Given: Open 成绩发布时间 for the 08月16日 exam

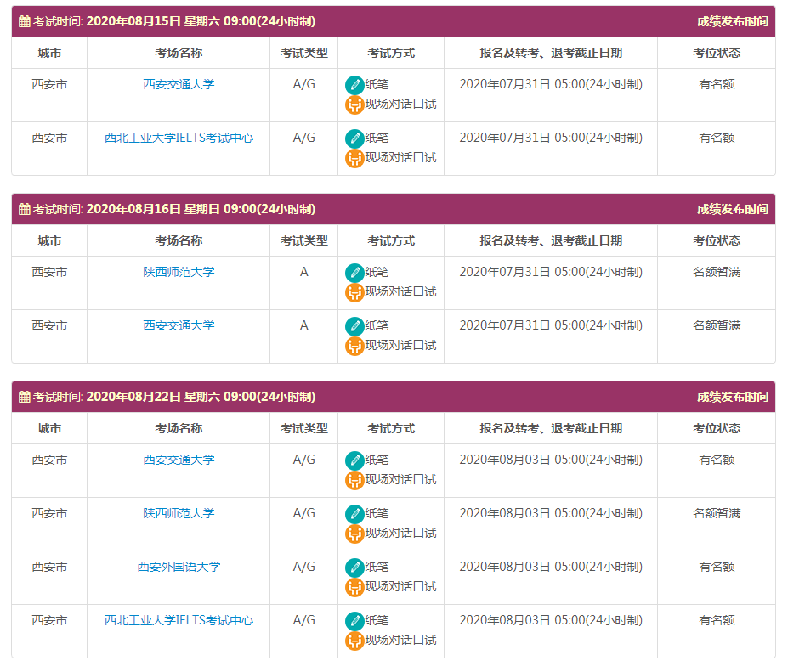Looking at the screenshot, I should (732, 209).
